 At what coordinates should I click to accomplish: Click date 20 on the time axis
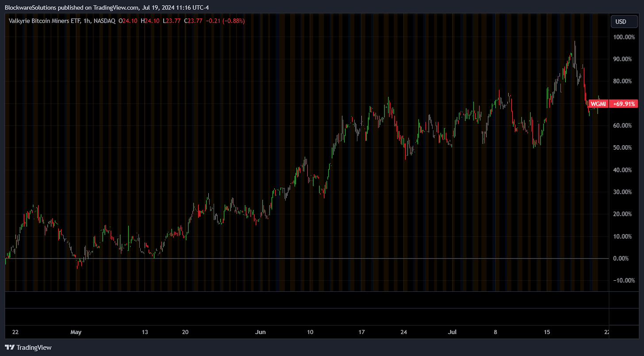tap(185, 332)
